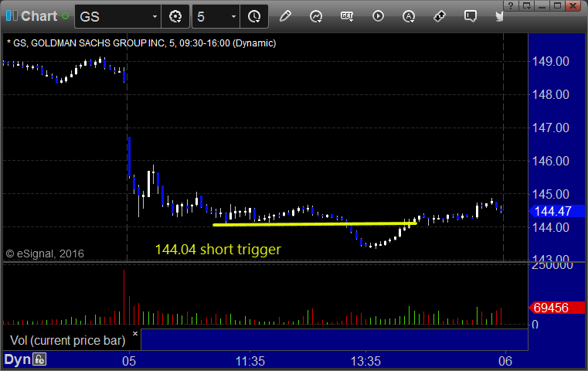The image size is (588, 371).
Task: Click the pop-out window icon
Action: (x=526, y=5)
